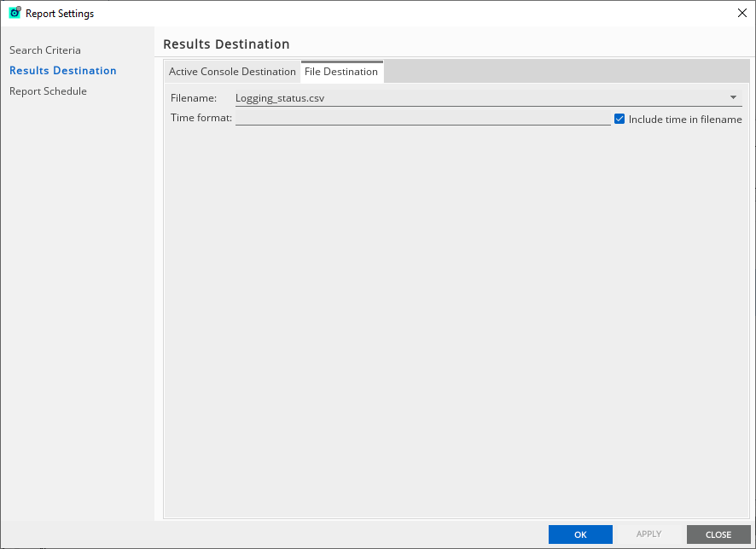Image resolution: width=756 pixels, height=549 pixels.
Task: Expand the Filename dropdown arrow
Action: 733,97
